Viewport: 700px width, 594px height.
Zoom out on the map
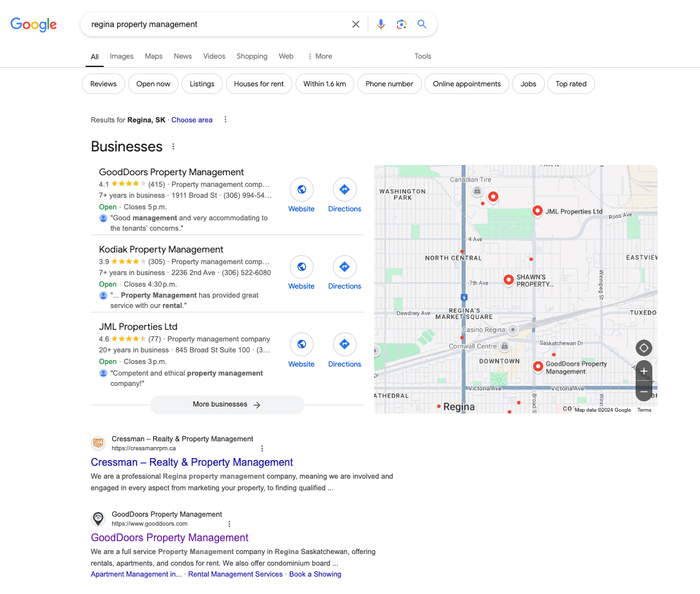pyautogui.click(x=643, y=391)
